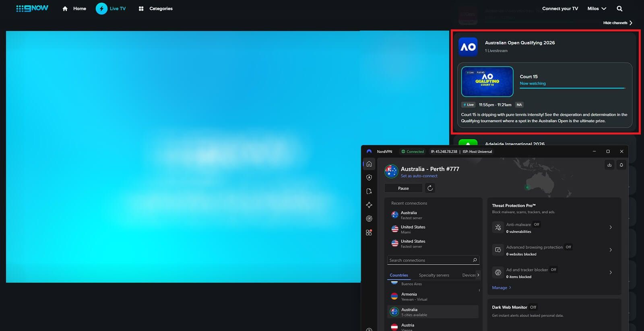644x331 pixels.
Task: Open NordVPN file sharing sidebar icon
Action: coord(369,191)
